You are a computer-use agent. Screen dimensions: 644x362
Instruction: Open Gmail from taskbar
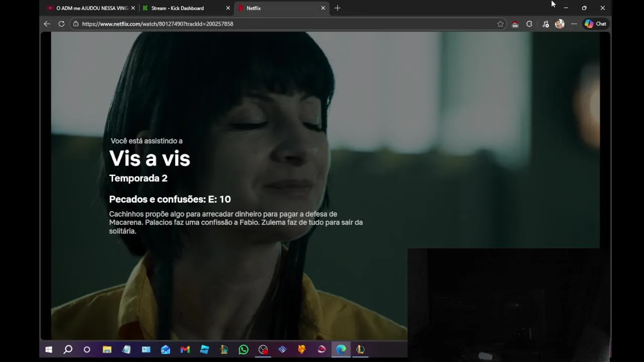[x=185, y=349]
